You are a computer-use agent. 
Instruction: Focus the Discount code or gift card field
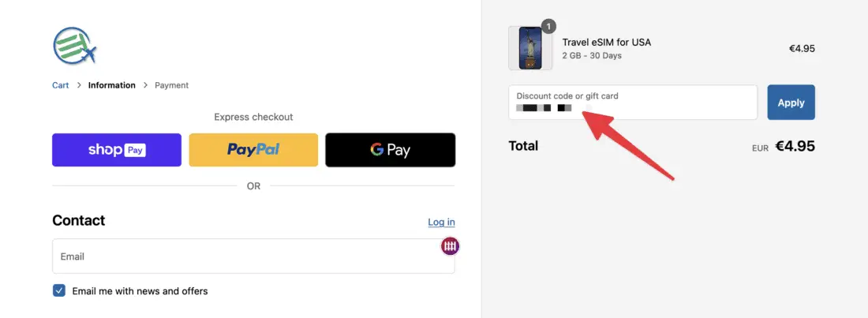632,103
